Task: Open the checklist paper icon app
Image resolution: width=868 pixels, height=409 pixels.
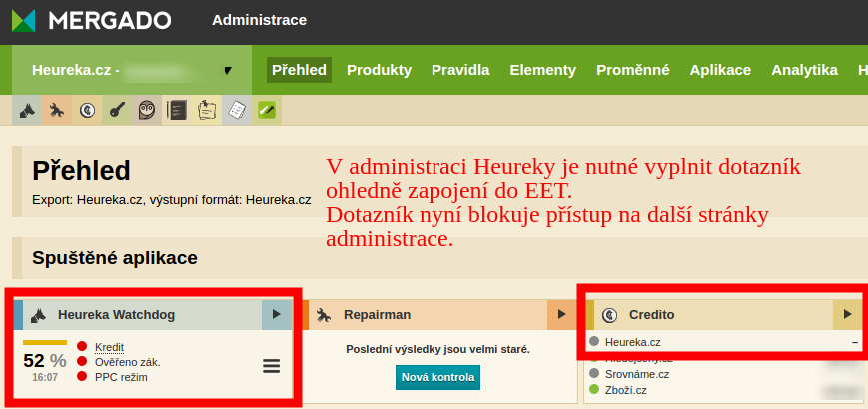Action: click(x=237, y=110)
